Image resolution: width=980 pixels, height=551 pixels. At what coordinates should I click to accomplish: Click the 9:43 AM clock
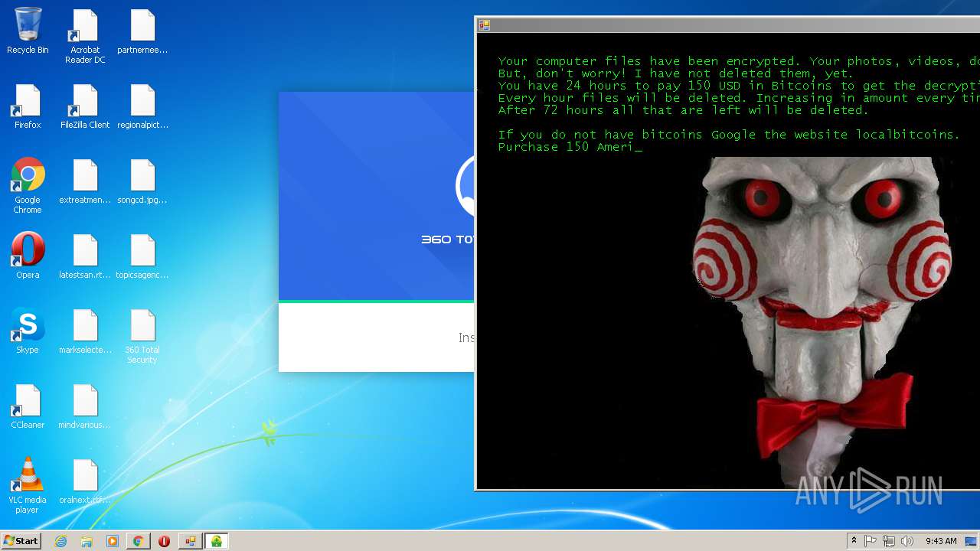tap(941, 541)
